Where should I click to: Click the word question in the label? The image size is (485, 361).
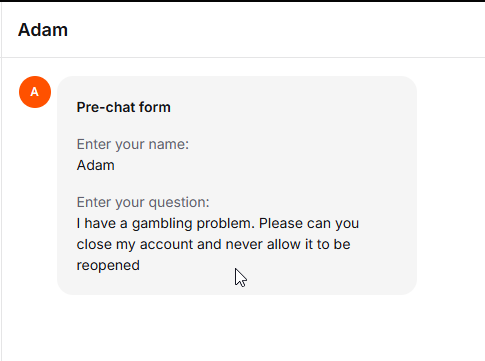(x=179, y=202)
